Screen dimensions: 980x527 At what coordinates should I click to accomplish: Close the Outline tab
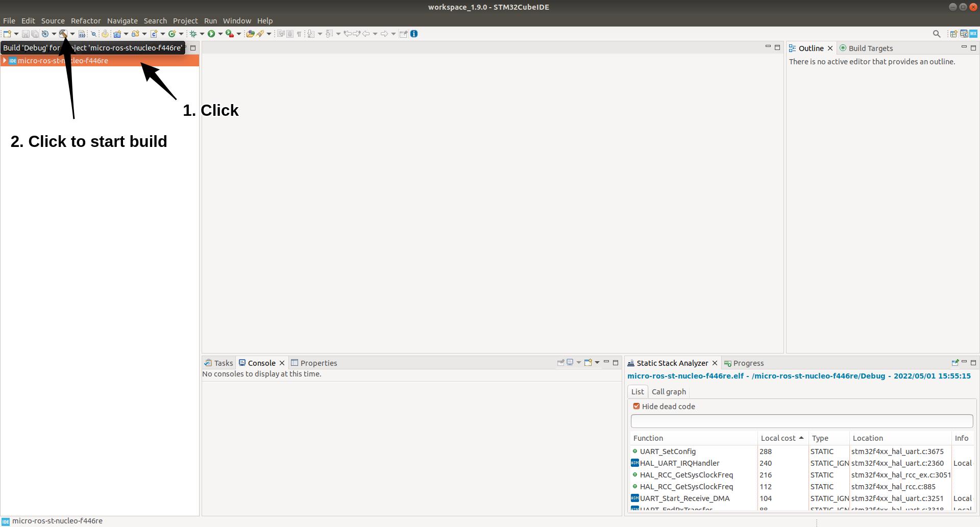830,48
